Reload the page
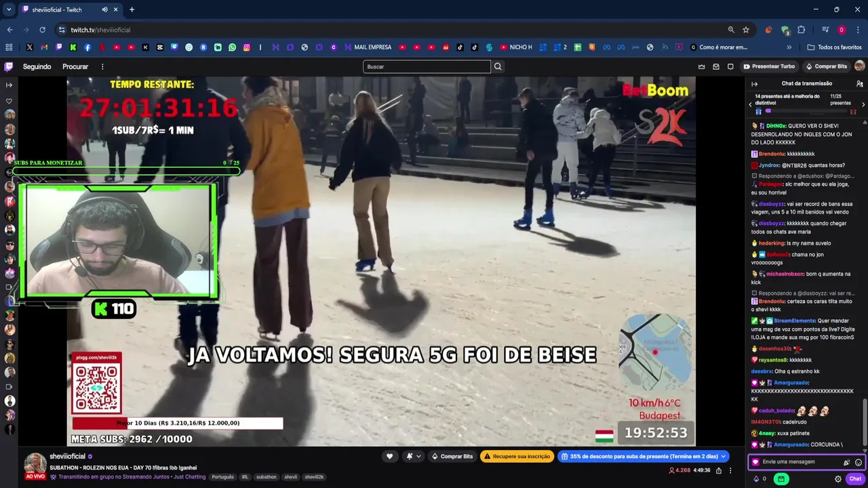Screen dimensions: 868x488 pos(42,30)
